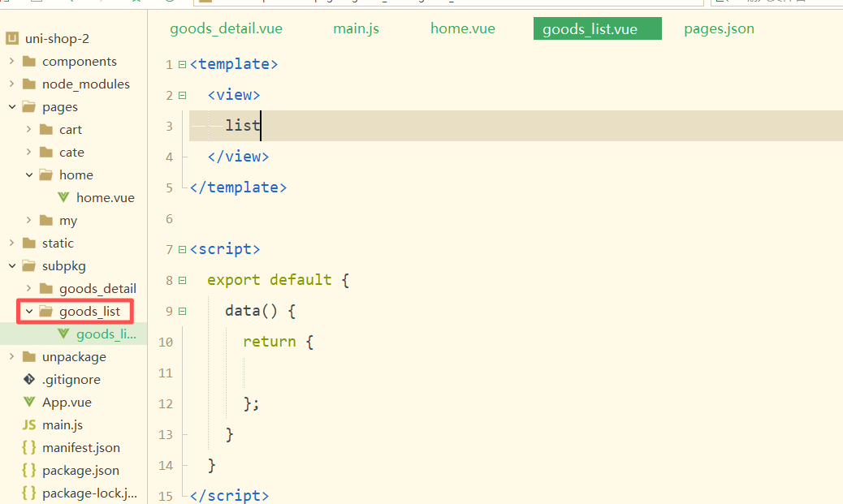Place cursor on 'list' text line 3
This screenshot has width=843, height=504.
(243, 126)
